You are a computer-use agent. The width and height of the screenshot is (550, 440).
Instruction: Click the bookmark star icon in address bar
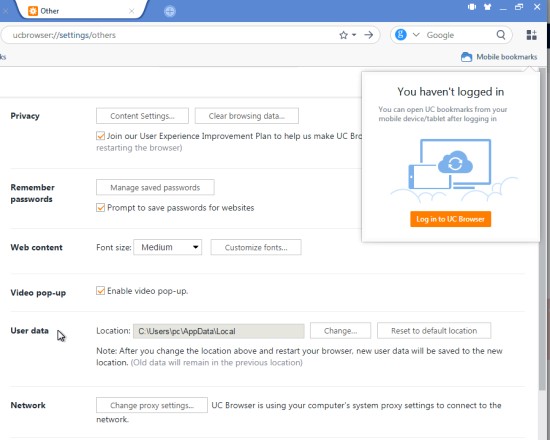click(343, 35)
